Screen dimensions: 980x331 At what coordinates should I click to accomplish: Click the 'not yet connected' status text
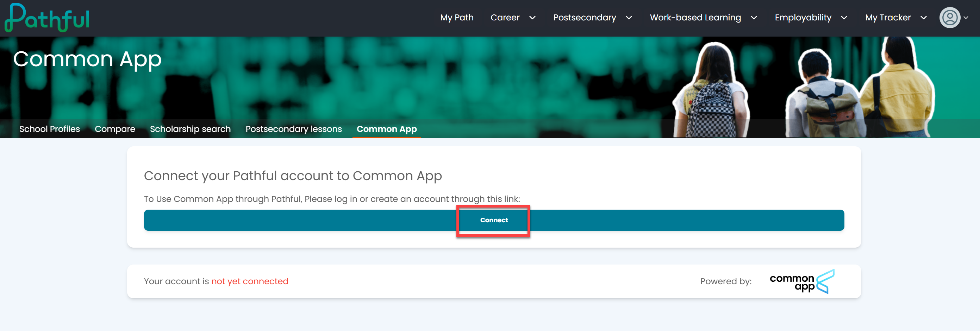(250, 281)
